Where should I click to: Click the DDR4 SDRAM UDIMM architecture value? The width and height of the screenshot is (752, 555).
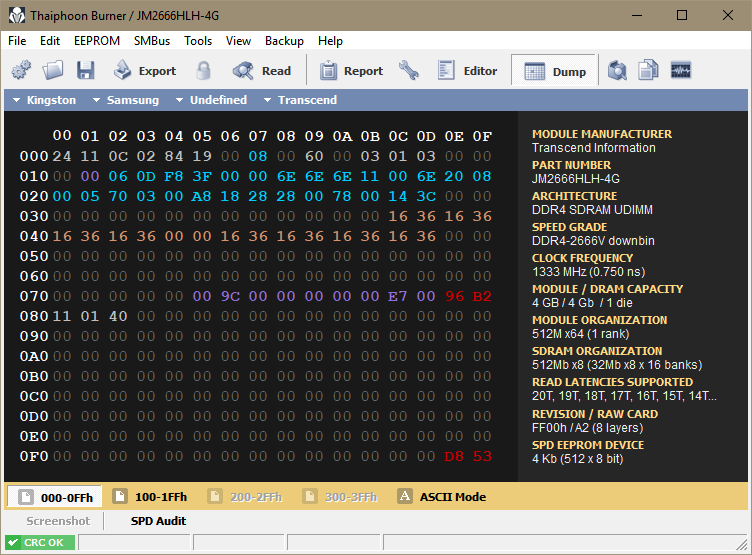(592, 210)
